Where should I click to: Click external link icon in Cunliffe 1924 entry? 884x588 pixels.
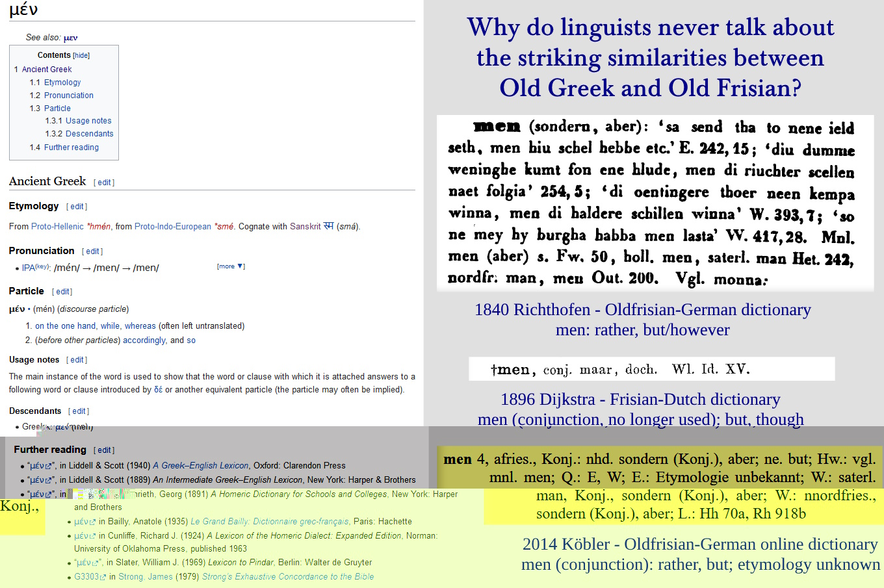click(x=92, y=537)
